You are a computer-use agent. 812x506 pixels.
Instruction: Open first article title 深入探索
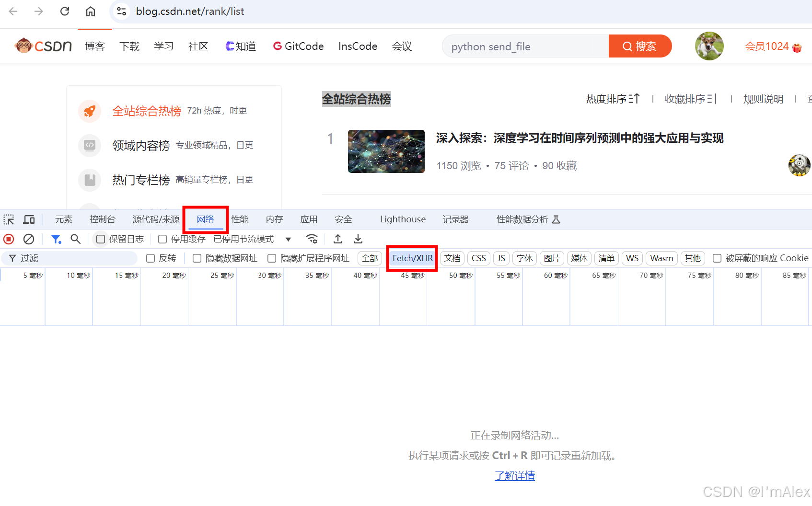pos(580,138)
